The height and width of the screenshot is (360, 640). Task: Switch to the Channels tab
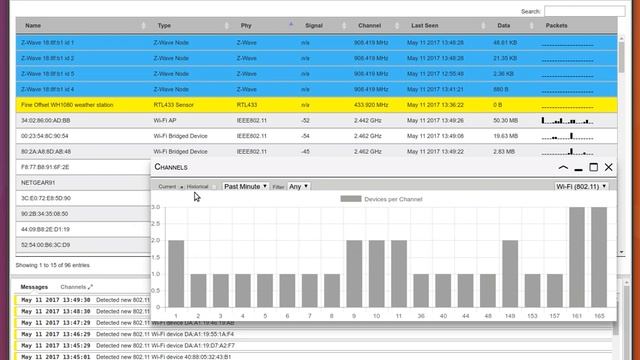click(73, 287)
